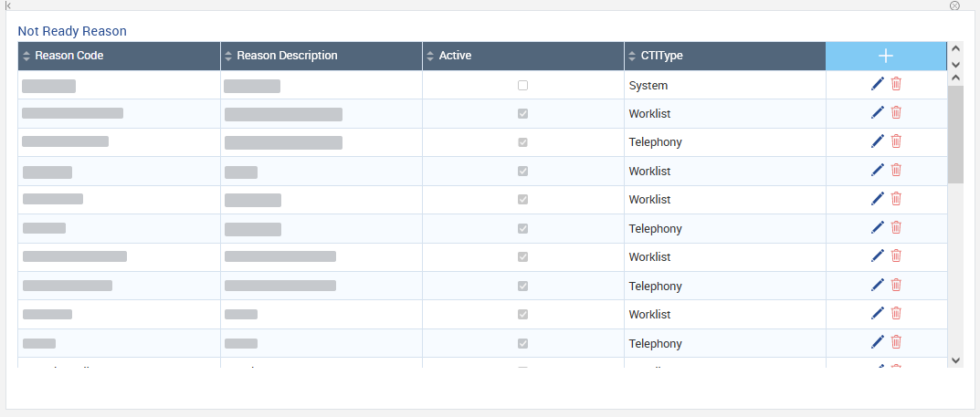Delete the System type row using trash icon
This screenshot has width=980, height=417.
click(x=896, y=84)
